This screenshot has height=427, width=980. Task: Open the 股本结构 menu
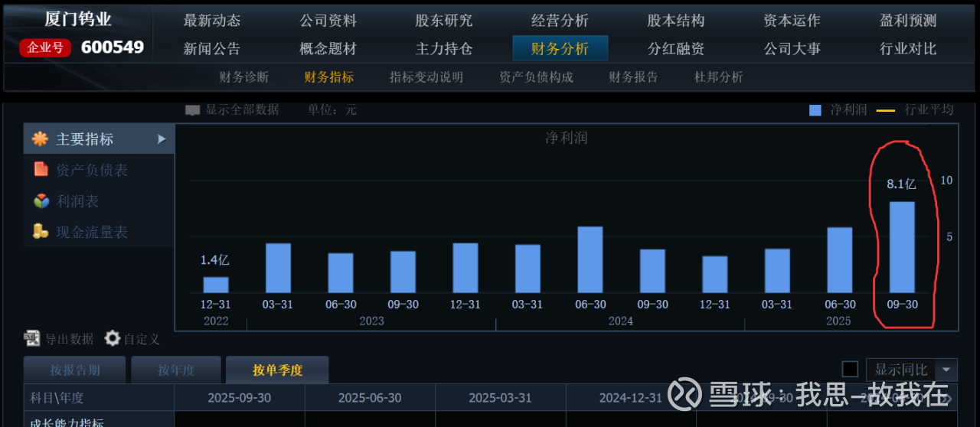coord(676,21)
